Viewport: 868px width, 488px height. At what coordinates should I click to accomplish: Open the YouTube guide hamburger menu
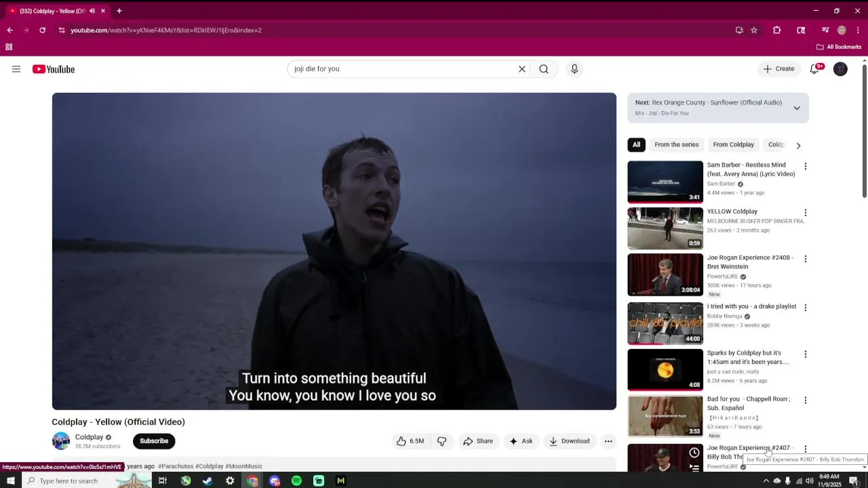pyautogui.click(x=16, y=69)
